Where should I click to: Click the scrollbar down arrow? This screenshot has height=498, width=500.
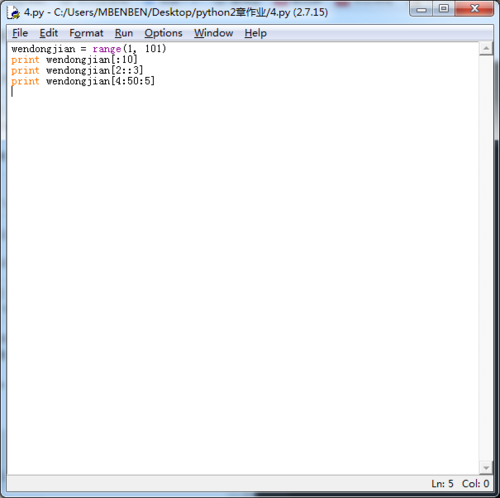pyautogui.click(x=486, y=468)
